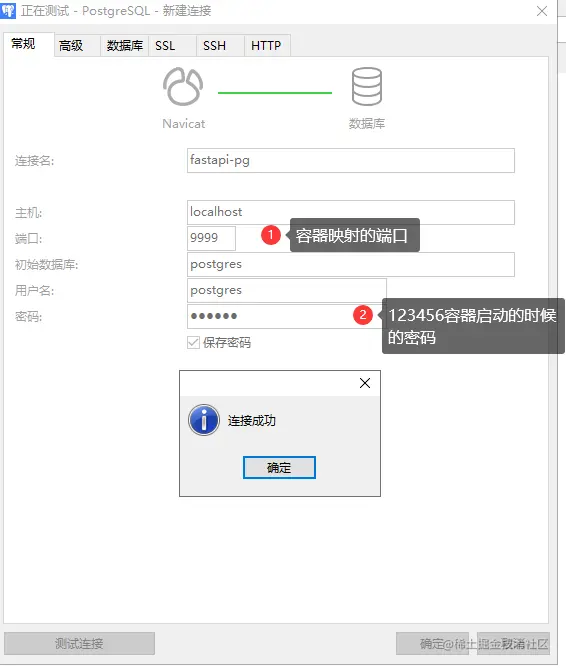566x668 pixels.
Task: Select the SSL tab
Action: pos(165,46)
